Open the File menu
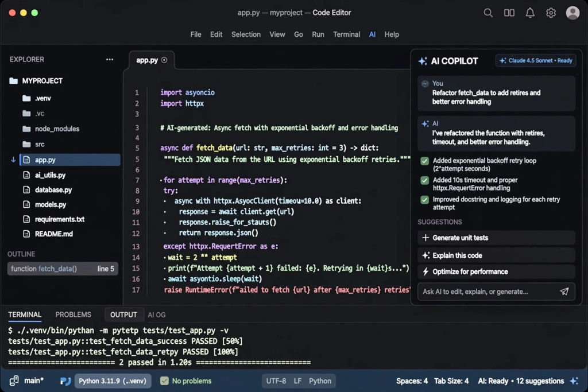 point(195,34)
